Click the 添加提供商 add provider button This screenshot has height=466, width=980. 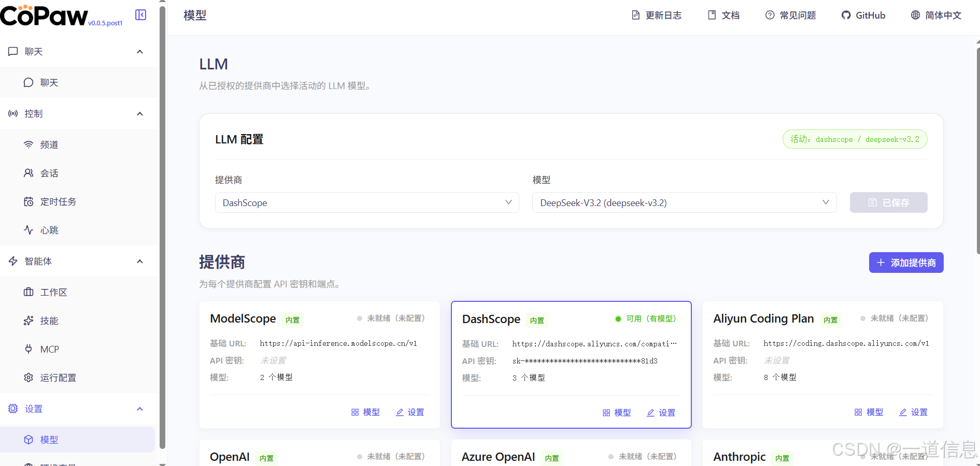[906, 263]
